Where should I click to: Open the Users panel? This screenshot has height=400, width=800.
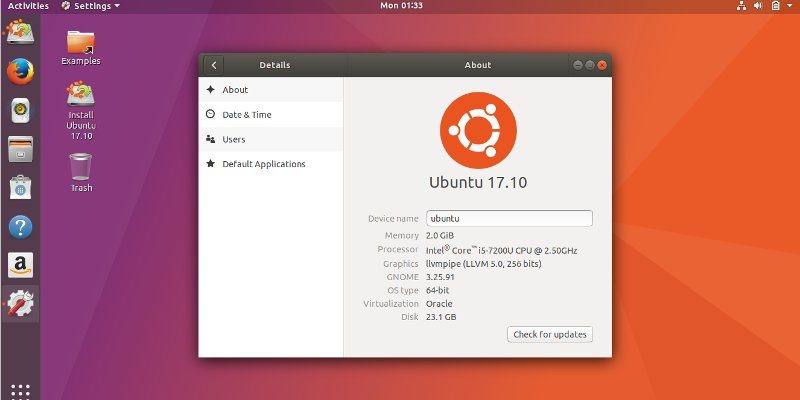point(270,139)
